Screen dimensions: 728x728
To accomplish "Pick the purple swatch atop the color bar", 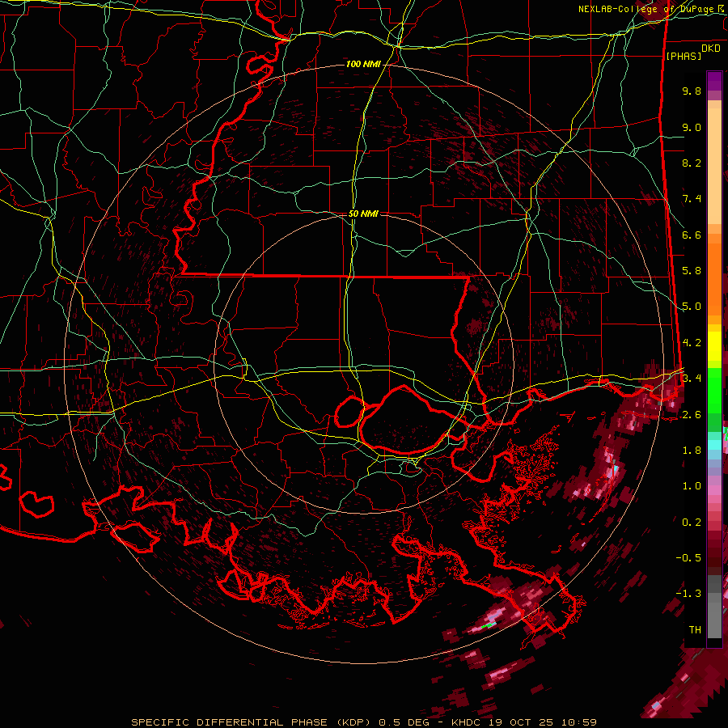I will click(714, 82).
